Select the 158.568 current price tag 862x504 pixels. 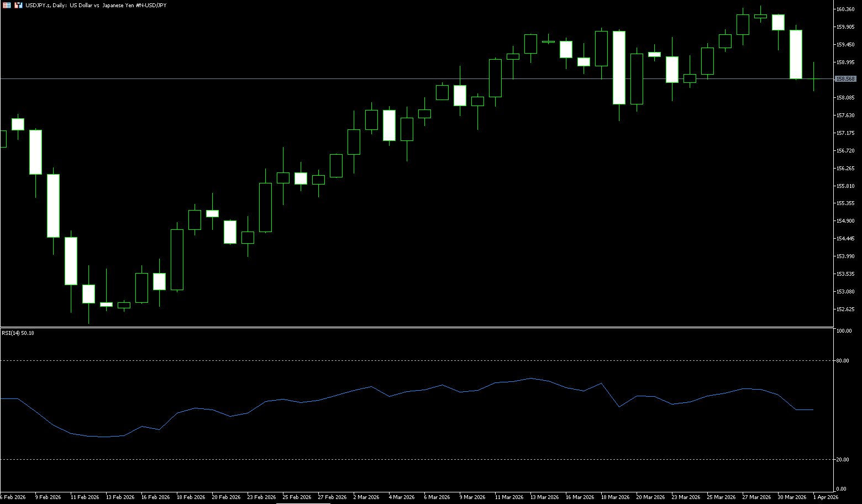[845, 79]
